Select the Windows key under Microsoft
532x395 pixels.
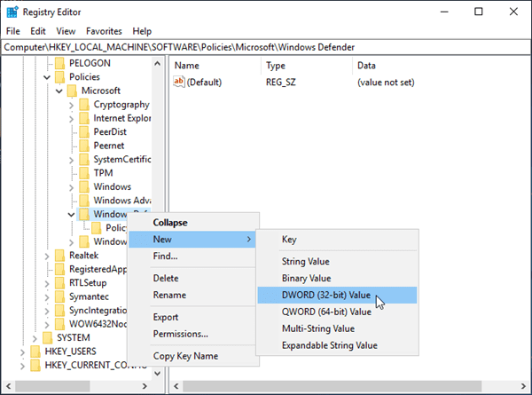[x=113, y=186]
